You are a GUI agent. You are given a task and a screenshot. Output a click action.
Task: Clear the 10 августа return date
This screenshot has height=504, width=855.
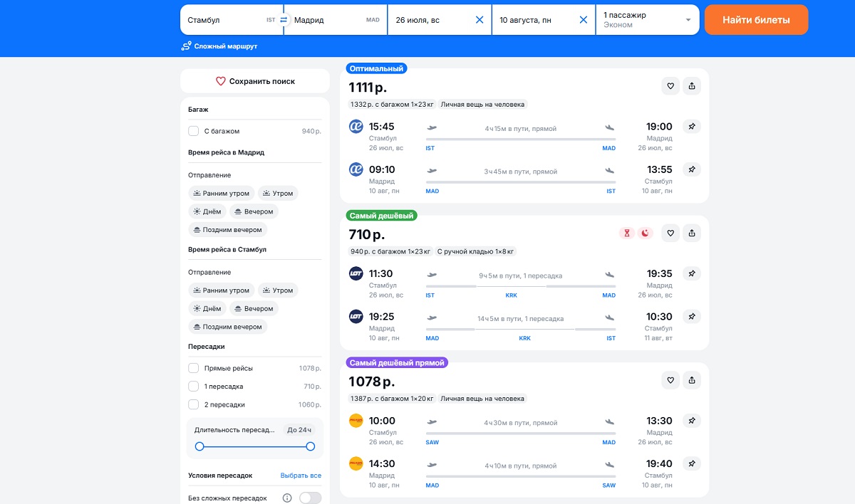click(x=584, y=20)
